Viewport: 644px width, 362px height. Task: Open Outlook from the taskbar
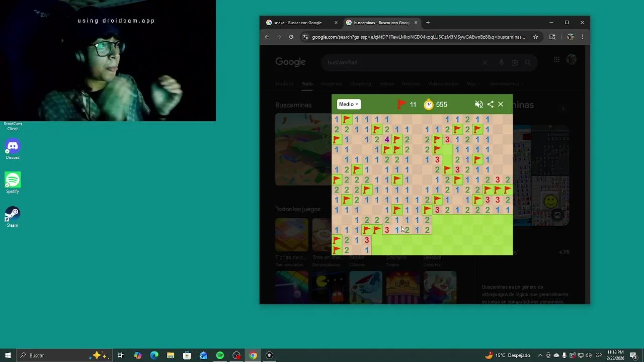coord(203,355)
